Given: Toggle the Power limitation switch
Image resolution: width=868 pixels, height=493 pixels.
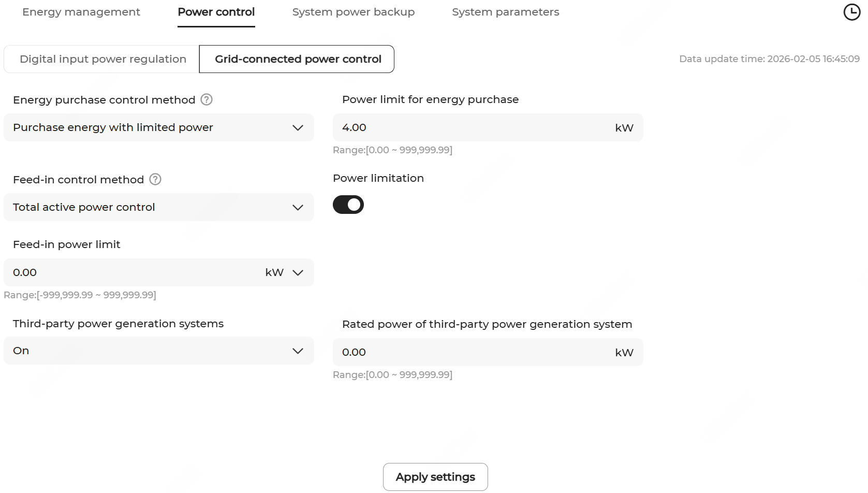Looking at the screenshot, I should tap(348, 205).
